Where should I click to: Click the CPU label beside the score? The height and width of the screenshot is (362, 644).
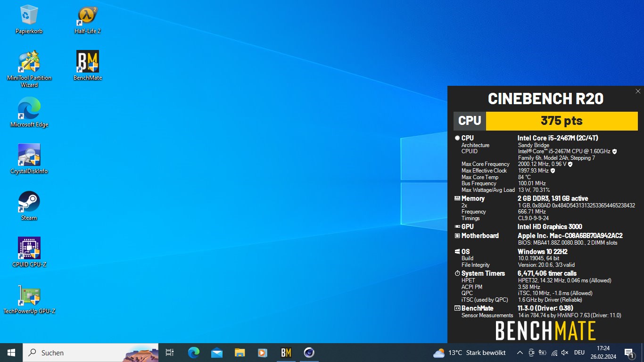coord(470,121)
